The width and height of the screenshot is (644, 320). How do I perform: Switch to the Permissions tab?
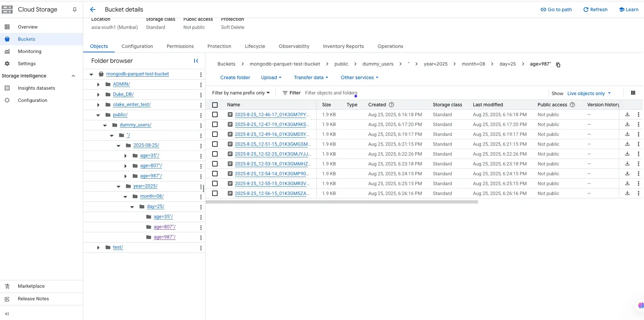point(180,46)
